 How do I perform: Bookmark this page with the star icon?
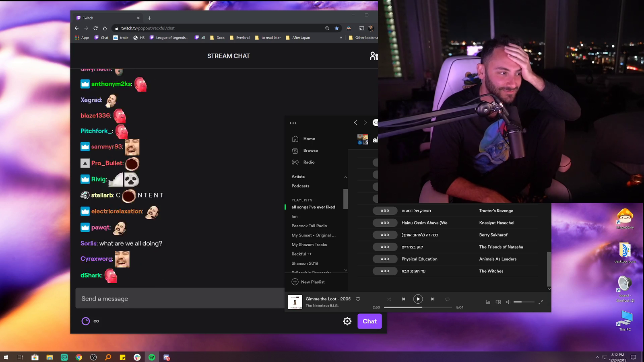click(x=337, y=28)
